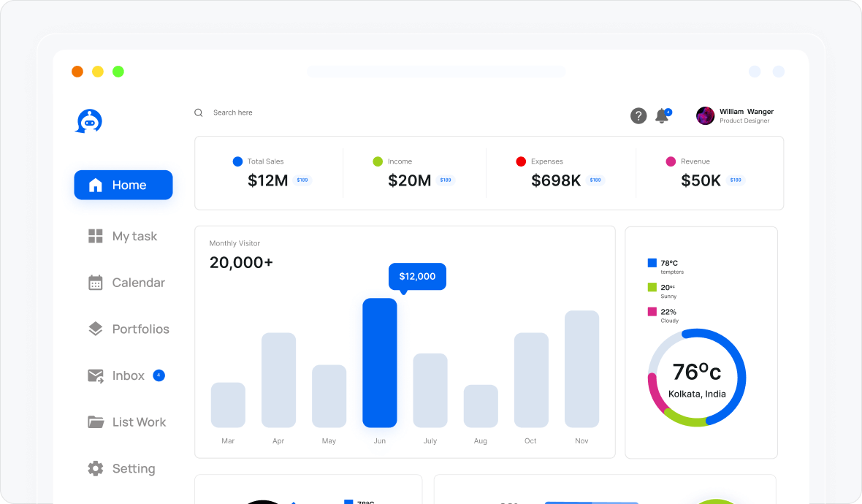
Task: Open the help question mark icon
Action: (638, 115)
